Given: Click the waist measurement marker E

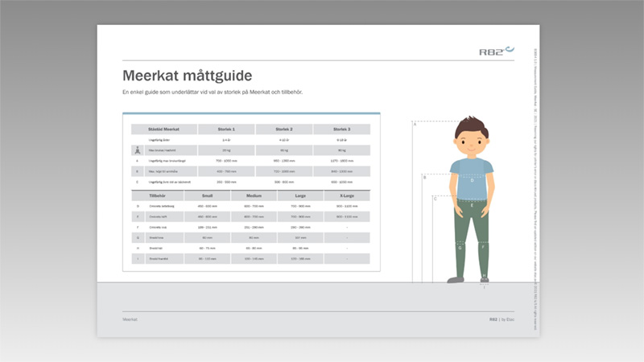Looking at the screenshot, I should (472, 206).
